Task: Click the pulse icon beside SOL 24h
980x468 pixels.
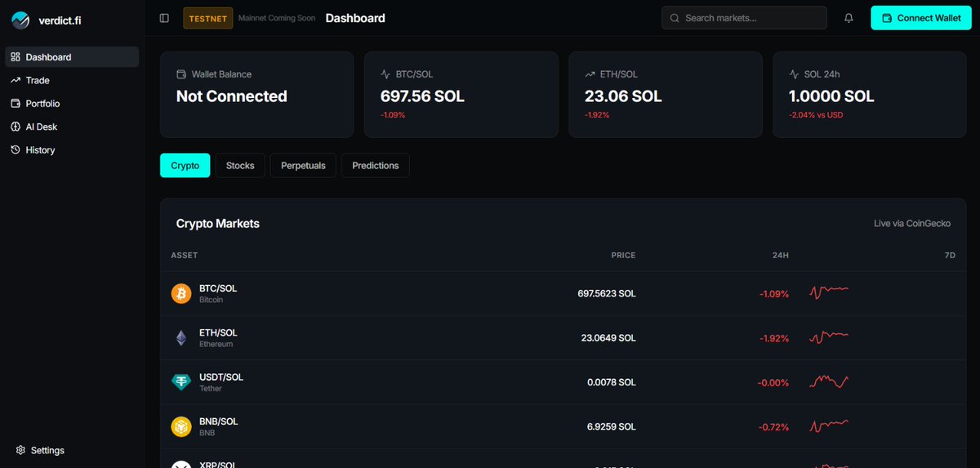Action: point(794,74)
